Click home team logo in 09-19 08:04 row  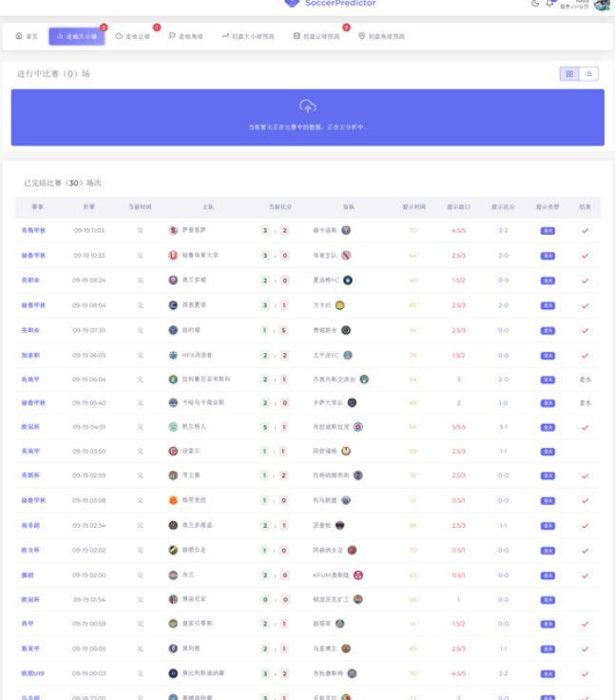click(x=173, y=305)
